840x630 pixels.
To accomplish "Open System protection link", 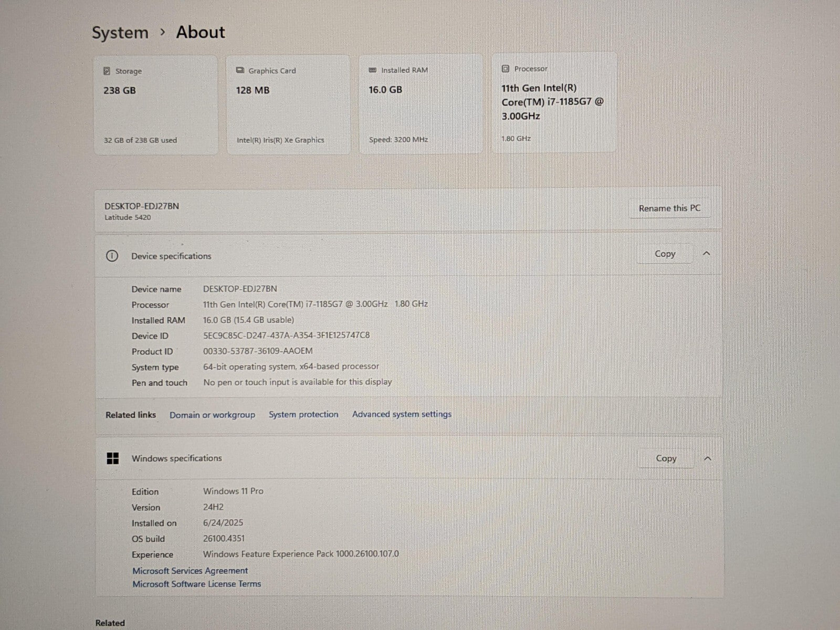I will point(303,414).
